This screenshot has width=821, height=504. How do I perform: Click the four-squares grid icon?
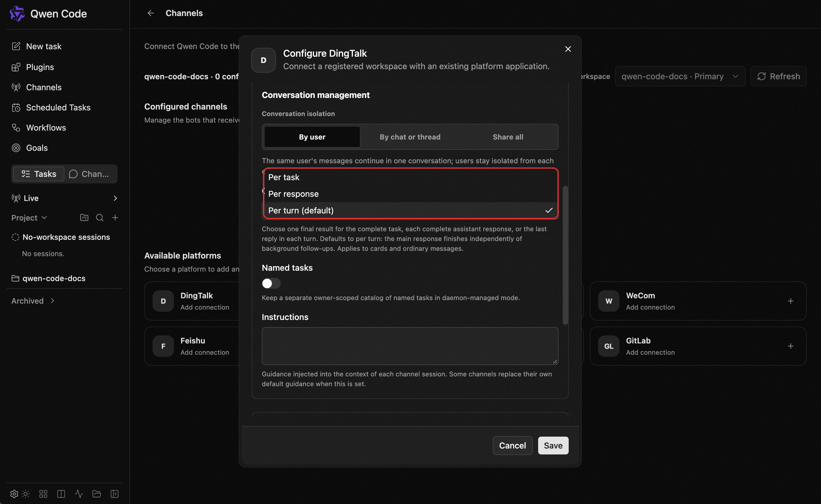[x=43, y=494]
